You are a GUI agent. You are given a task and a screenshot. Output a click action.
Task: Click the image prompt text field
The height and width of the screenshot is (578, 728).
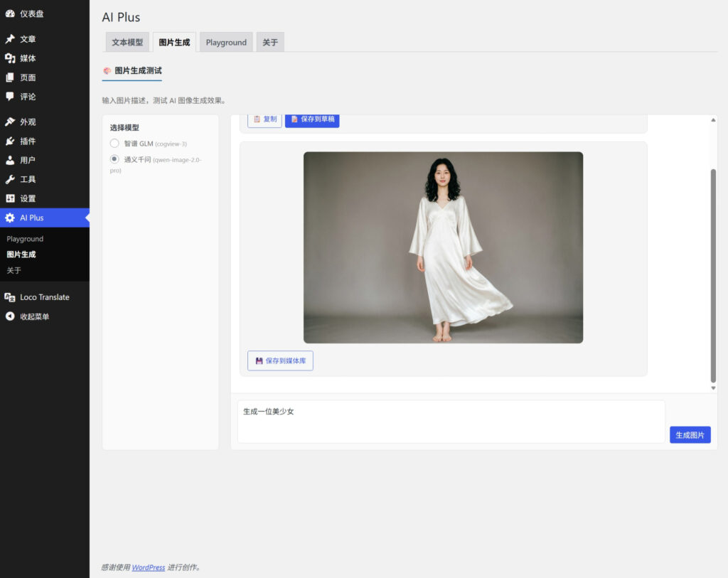point(451,422)
